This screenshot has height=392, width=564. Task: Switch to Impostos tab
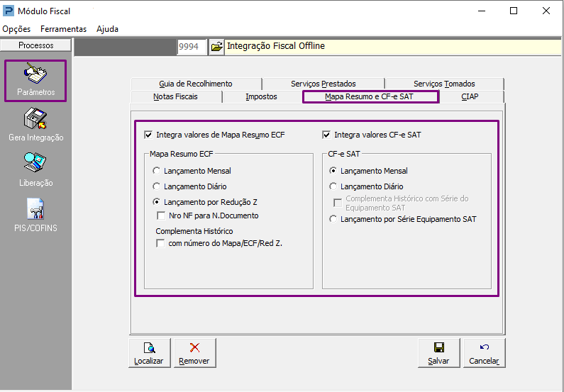click(x=262, y=96)
